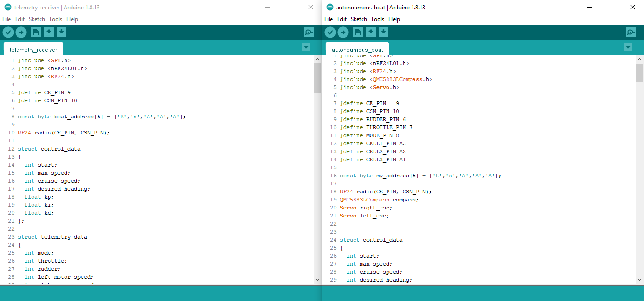Open Tools menu in autonoumous_boat window
This screenshot has height=301, width=644.
[x=378, y=19]
